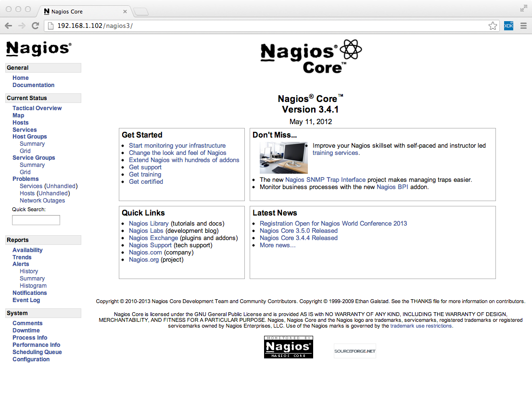The height and width of the screenshot is (394, 532).
Task: Open Configuration under System
Action: pyautogui.click(x=31, y=359)
